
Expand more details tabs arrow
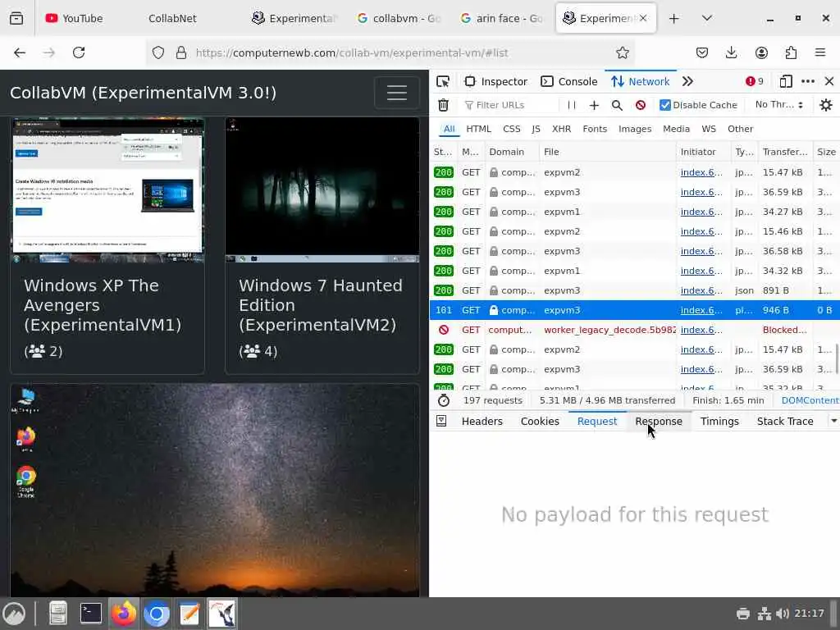tap(833, 421)
